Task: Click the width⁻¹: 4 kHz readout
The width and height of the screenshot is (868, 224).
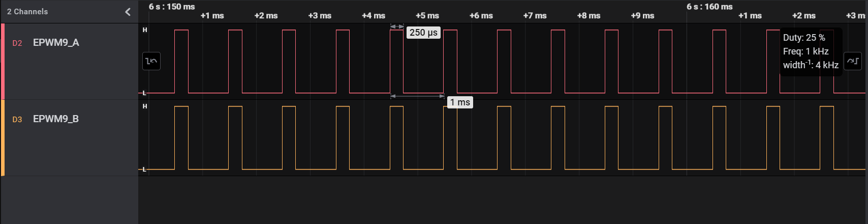Action: point(811,65)
